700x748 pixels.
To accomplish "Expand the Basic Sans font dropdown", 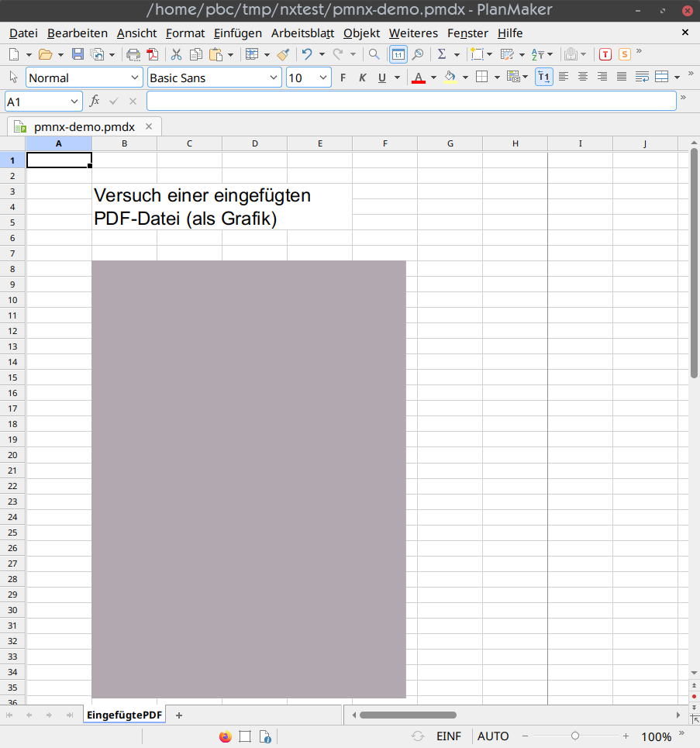I will 274,78.
